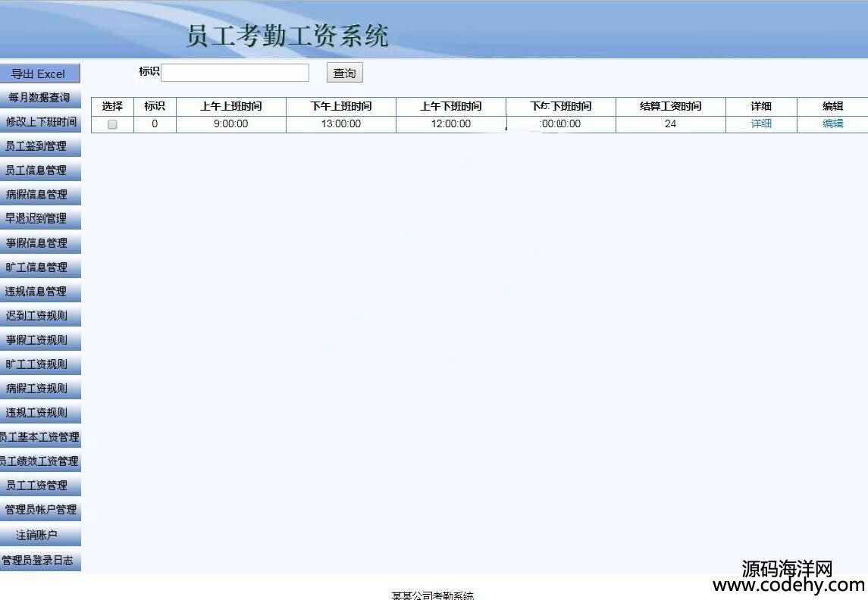868x600 pixels.
Task: Click the 下午上班时间 column header
Action: coord(341,106)
